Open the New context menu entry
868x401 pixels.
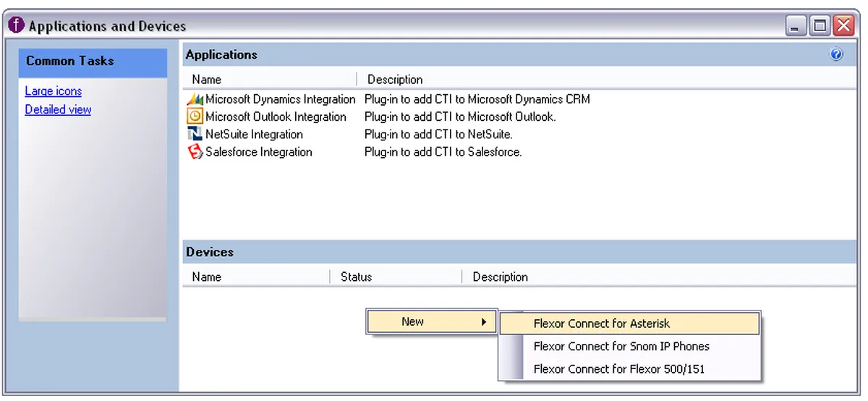[x=432, y=321]
